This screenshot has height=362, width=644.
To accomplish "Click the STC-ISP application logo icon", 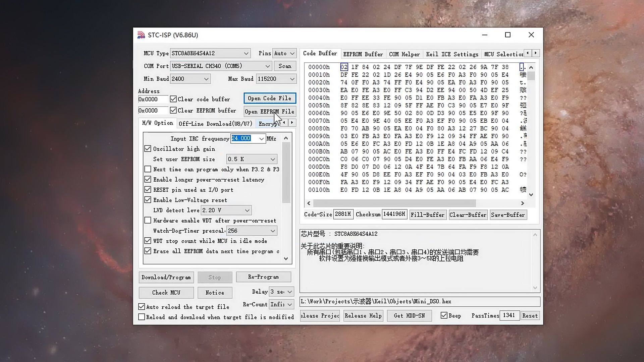I will pos(141,35).
